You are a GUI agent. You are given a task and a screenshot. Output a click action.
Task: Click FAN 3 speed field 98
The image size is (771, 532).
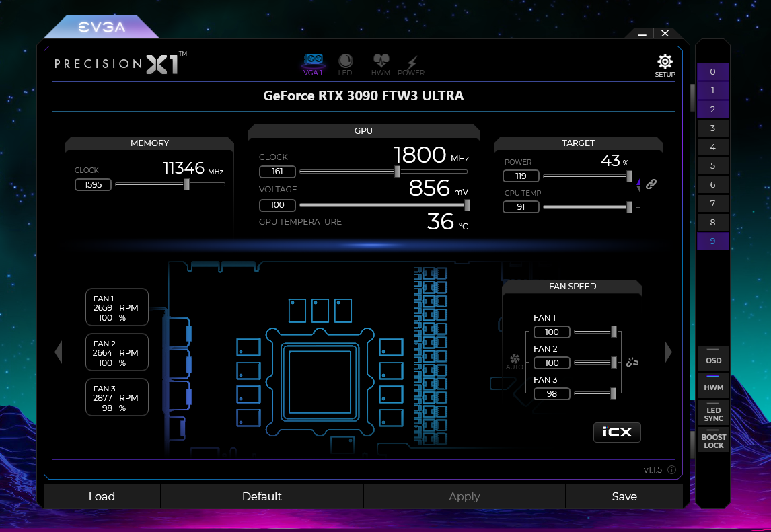[x=552, y=394]
